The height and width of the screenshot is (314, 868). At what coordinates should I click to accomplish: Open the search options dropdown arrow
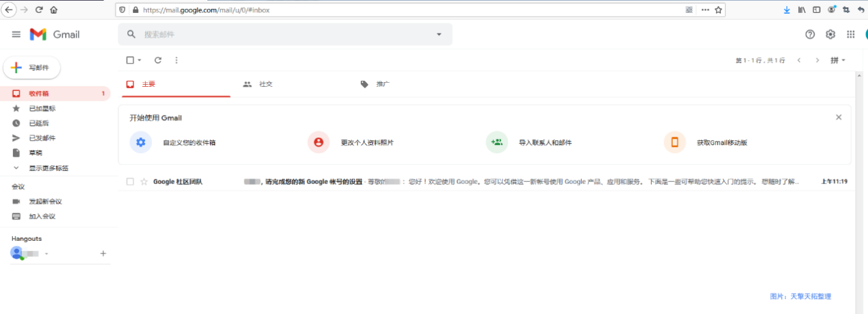click(439, 34)
